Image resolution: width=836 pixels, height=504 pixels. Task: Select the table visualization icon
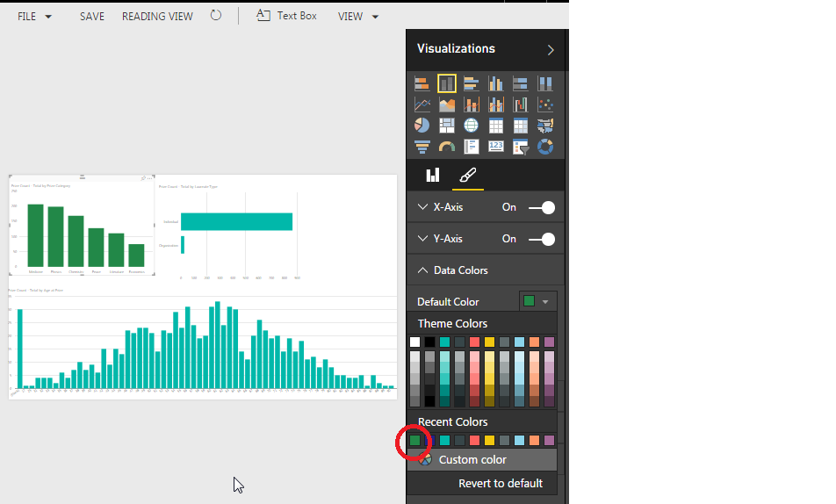496,126
